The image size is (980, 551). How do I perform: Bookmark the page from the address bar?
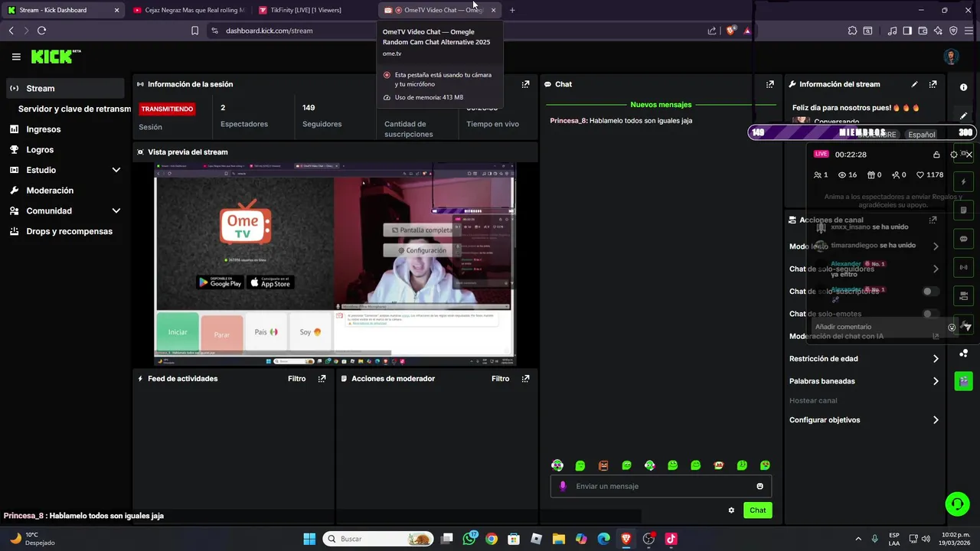pos(194,31)
